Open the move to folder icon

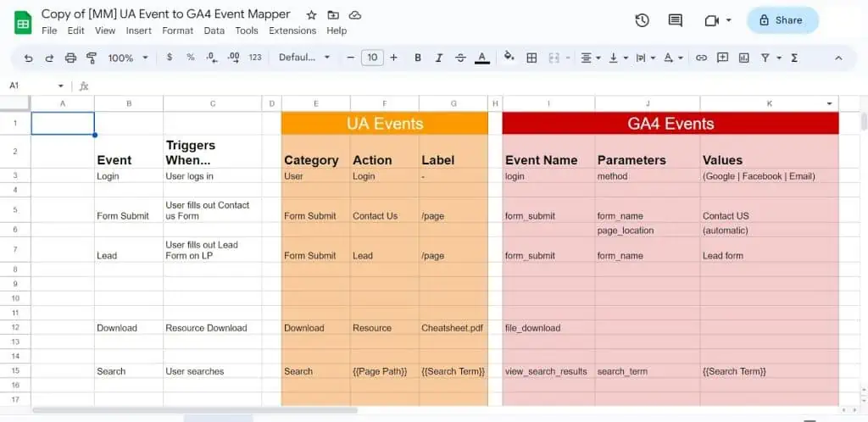click(333, 15)
